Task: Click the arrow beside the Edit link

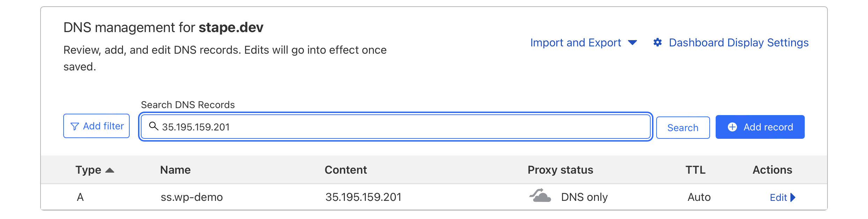Action: click(793, 197)
